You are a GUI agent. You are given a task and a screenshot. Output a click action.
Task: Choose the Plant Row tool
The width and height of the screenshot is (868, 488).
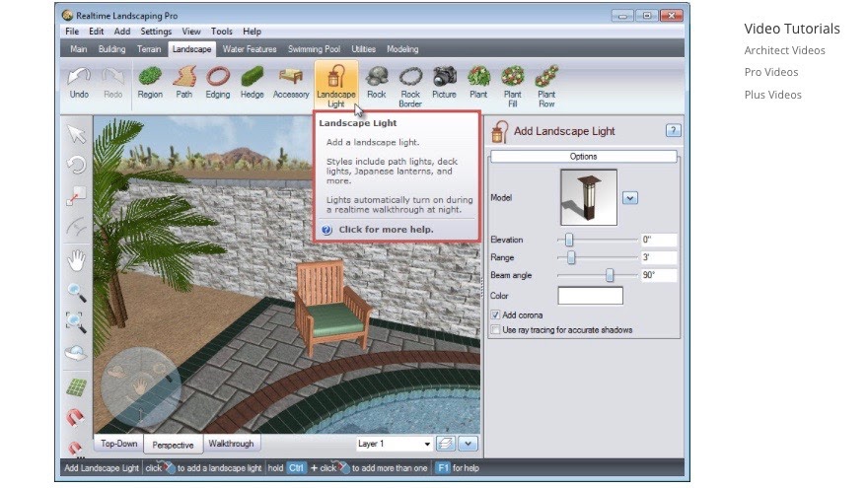coord(546,87)
